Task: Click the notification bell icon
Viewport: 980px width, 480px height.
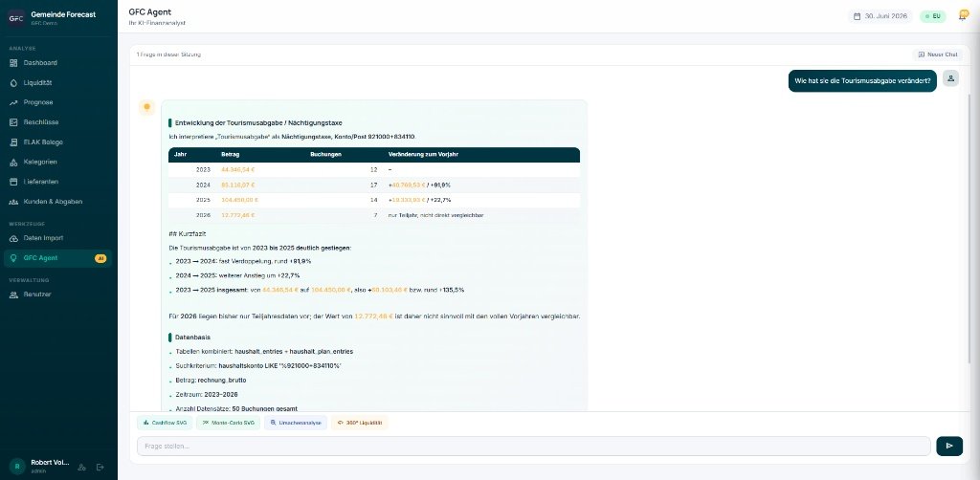Action: tap(963, 15)
